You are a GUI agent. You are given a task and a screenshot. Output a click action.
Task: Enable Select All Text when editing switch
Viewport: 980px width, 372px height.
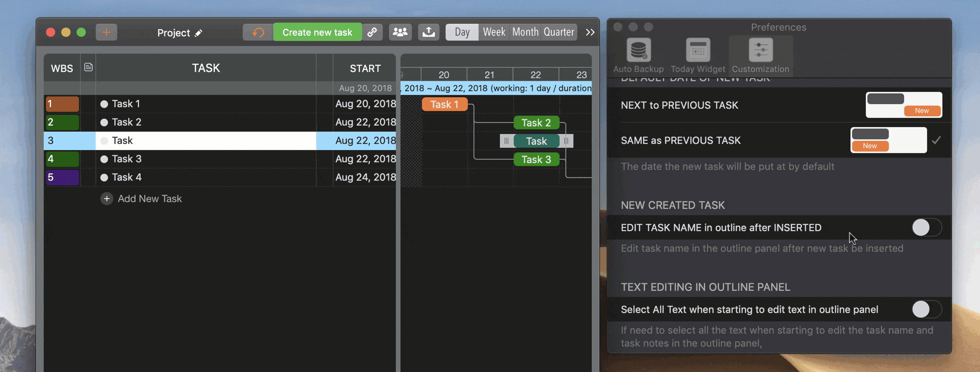926,309
